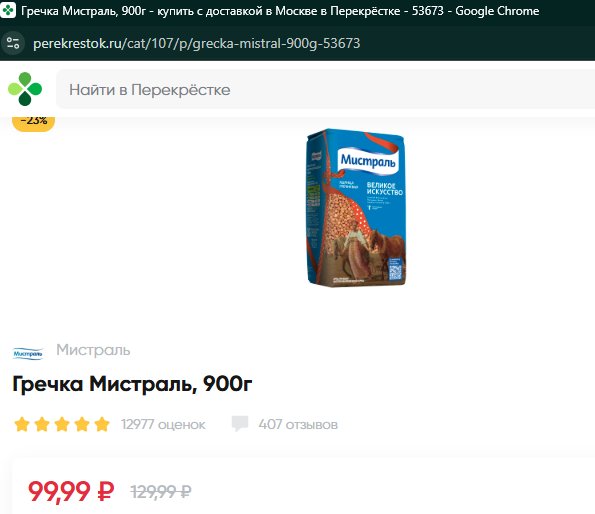This screenshot has height=514, width=595.
Task: Open the 407 отзывов reviews link
Action: 298,424
